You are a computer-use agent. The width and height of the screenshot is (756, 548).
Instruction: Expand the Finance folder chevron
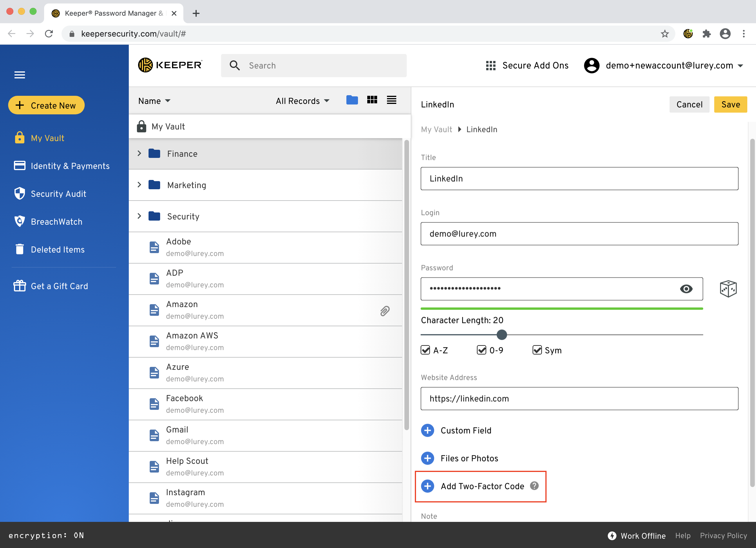[x=139, y=153]
